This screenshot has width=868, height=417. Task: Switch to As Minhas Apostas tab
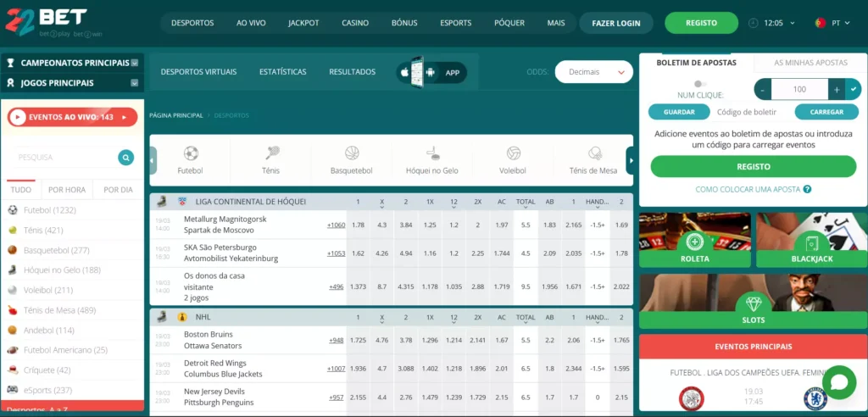[x=810, y=63]
